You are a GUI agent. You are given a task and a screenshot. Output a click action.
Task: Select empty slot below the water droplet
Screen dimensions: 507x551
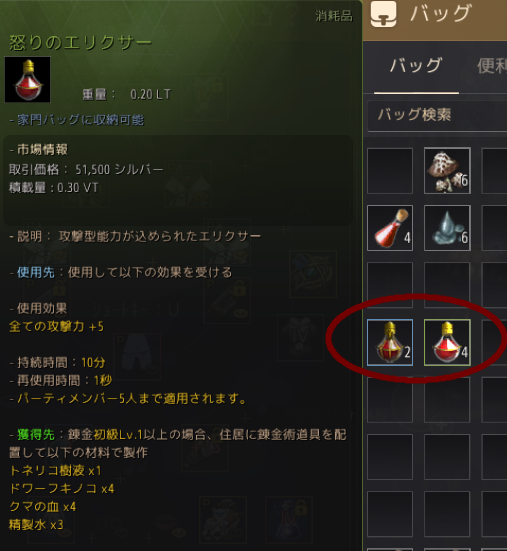[447, 285]
